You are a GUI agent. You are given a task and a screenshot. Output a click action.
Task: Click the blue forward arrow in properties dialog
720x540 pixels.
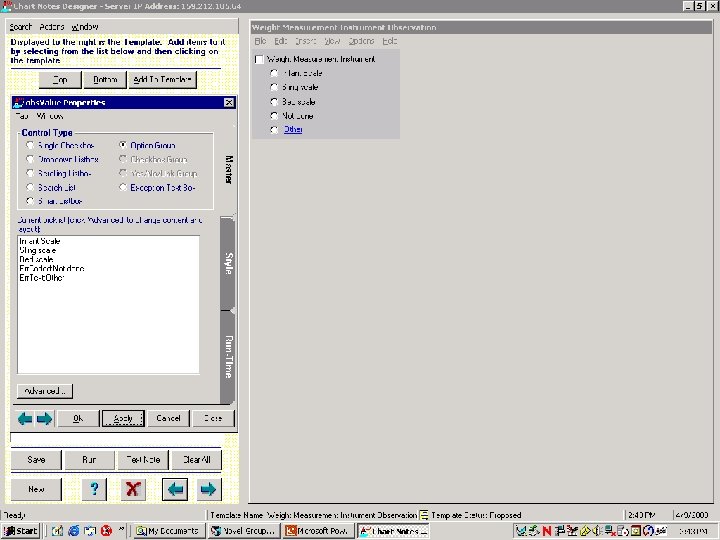(x=45, y=418)
